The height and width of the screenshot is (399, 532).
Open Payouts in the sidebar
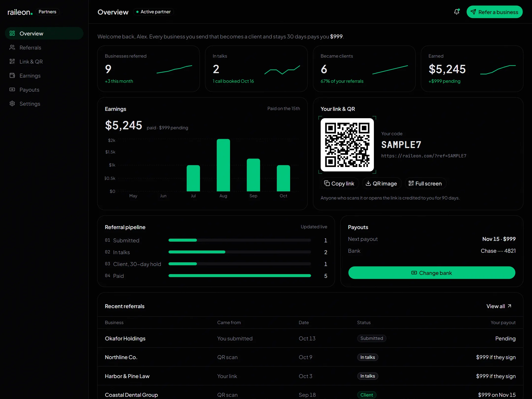click(44, 89)
